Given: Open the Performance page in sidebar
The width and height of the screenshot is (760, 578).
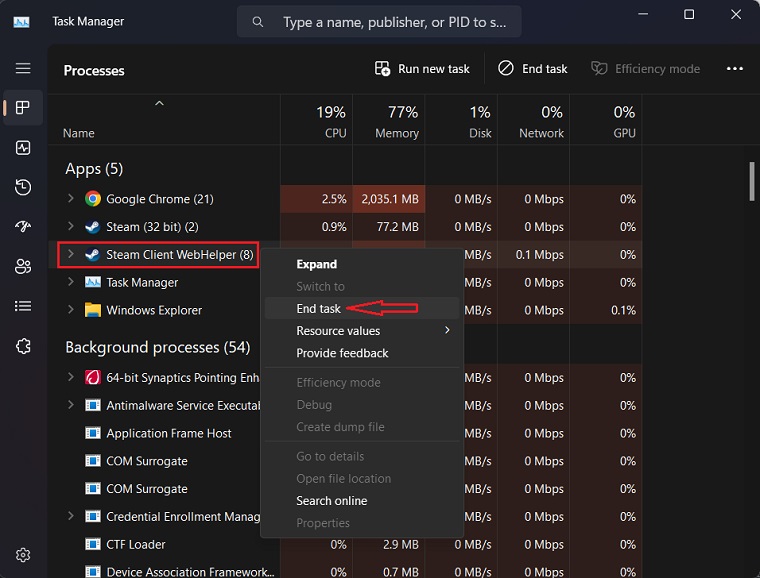Looking at the screenshot, I should click(23, 148).
